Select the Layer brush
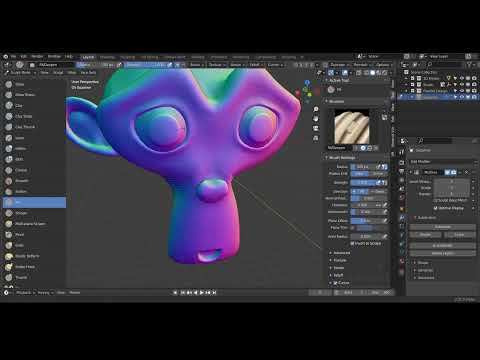 tap(34, 138)
